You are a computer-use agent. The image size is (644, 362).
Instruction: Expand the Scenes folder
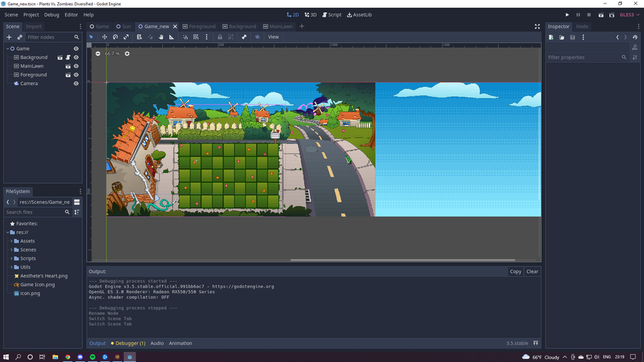coord(11,250)
